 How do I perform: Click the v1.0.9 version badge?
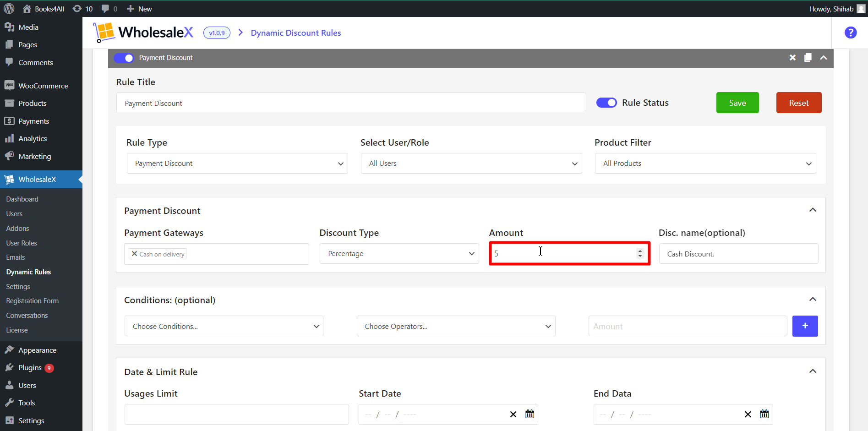click(x=217, y=33)
